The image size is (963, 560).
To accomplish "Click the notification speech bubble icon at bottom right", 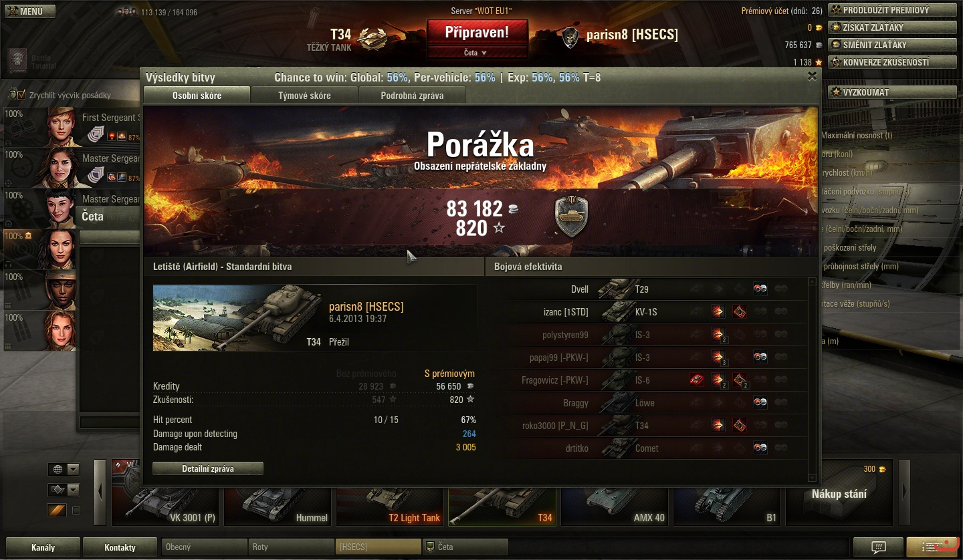I will (879, 547).
